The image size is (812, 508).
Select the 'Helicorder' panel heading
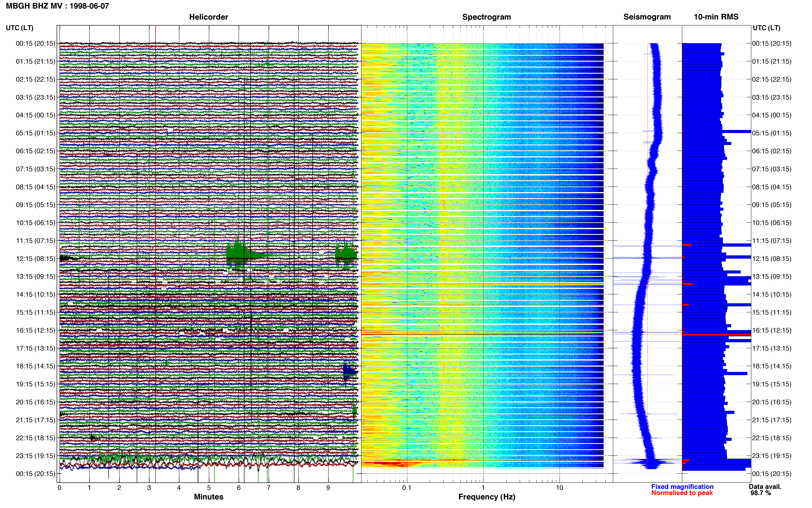[x=209, y=17]
